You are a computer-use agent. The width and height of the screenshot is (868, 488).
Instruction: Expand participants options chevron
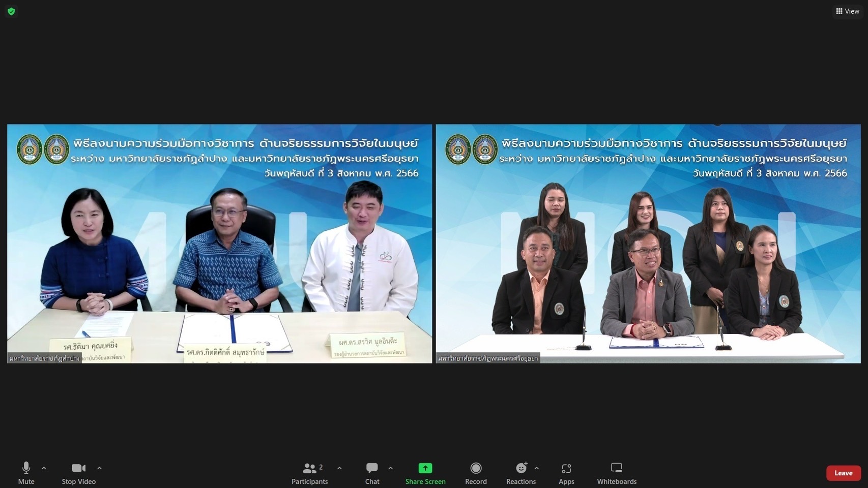click(x=339, y=468)
